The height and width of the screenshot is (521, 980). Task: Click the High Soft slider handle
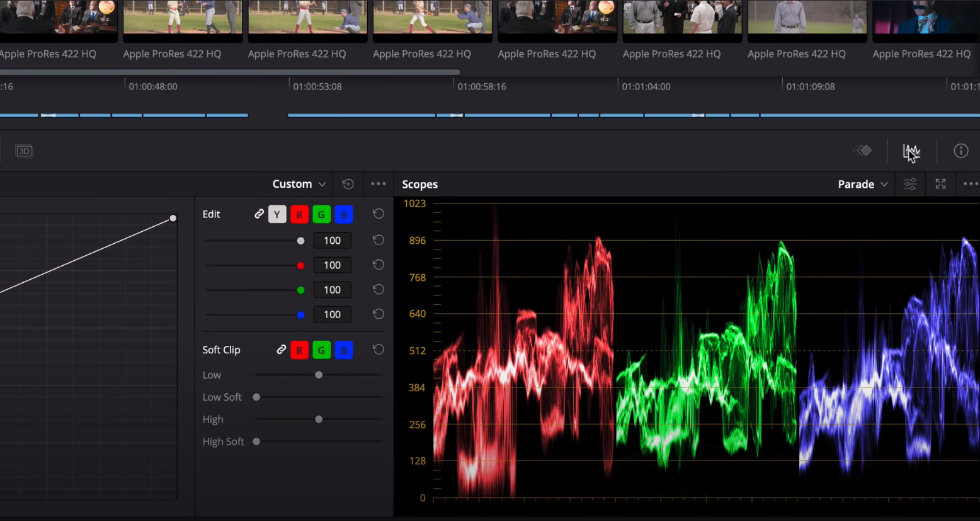tap(256, 442)
